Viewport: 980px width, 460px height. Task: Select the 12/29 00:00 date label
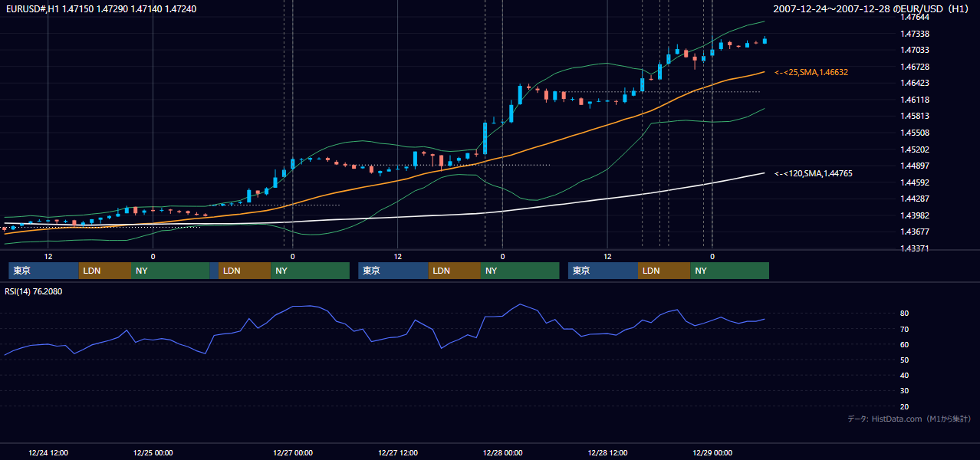pos(712,452)
